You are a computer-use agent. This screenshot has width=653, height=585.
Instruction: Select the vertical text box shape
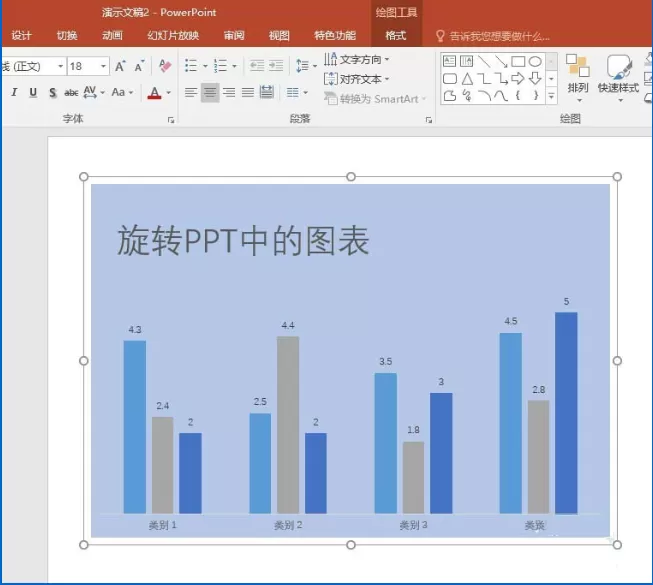pos(466,61)
